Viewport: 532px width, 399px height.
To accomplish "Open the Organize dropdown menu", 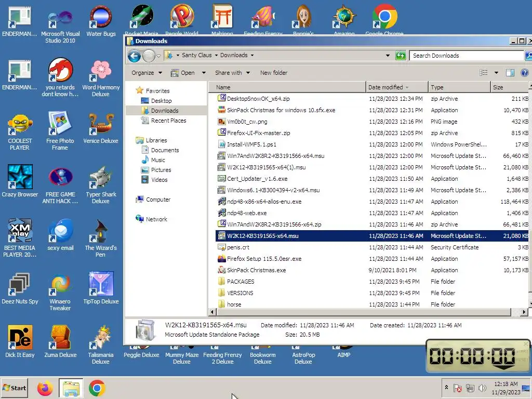I will (147, 73).
